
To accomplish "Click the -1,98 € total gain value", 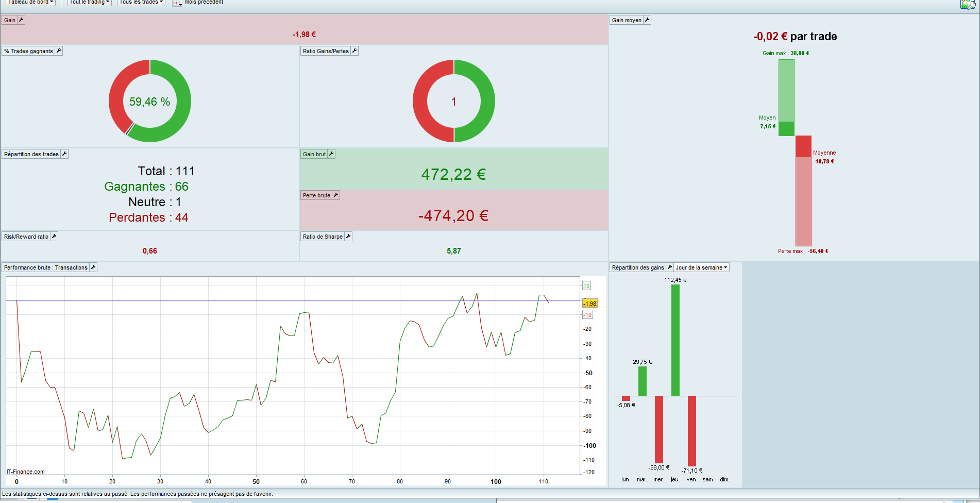I will 305,35.
